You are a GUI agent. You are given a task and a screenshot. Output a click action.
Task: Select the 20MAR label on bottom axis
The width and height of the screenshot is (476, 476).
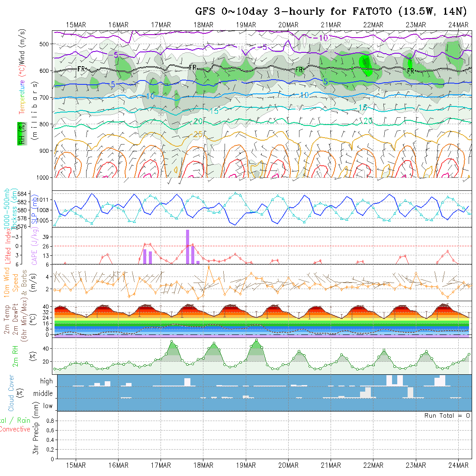point(288,465)
